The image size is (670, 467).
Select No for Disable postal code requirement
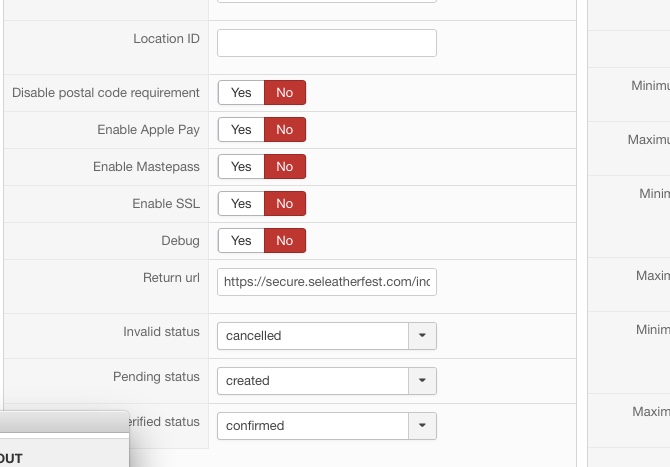coord(285,93)
